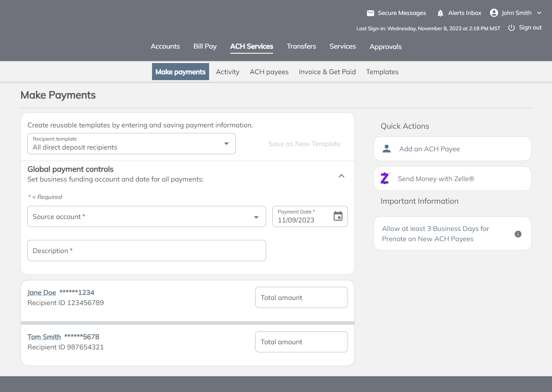Click Total amount field for Jane Doe

(302, 297)
